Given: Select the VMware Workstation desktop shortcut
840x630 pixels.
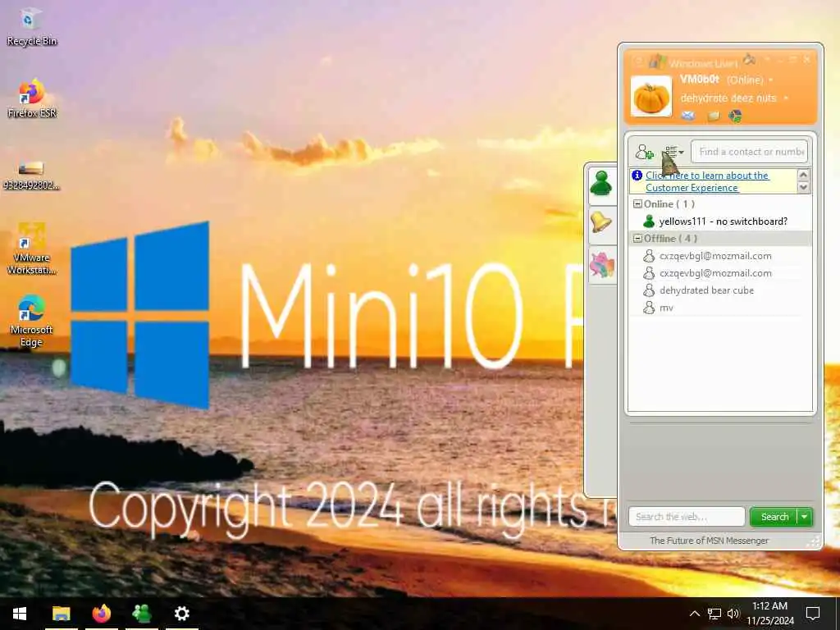Looking at the screenshot, I should [x=31, y=249].
